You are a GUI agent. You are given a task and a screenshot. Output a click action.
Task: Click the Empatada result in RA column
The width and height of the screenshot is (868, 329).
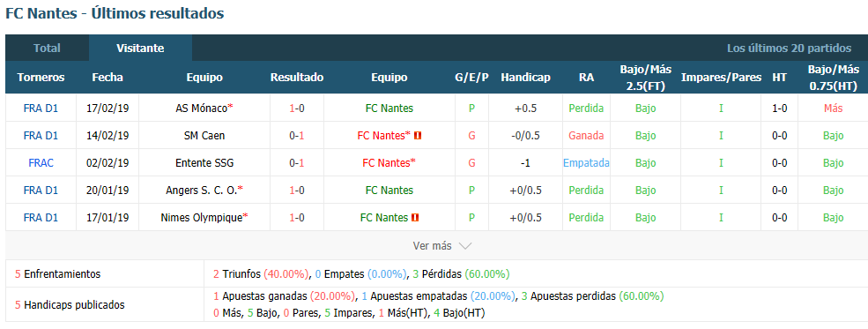pyautogui.click(x=586, y=163)
